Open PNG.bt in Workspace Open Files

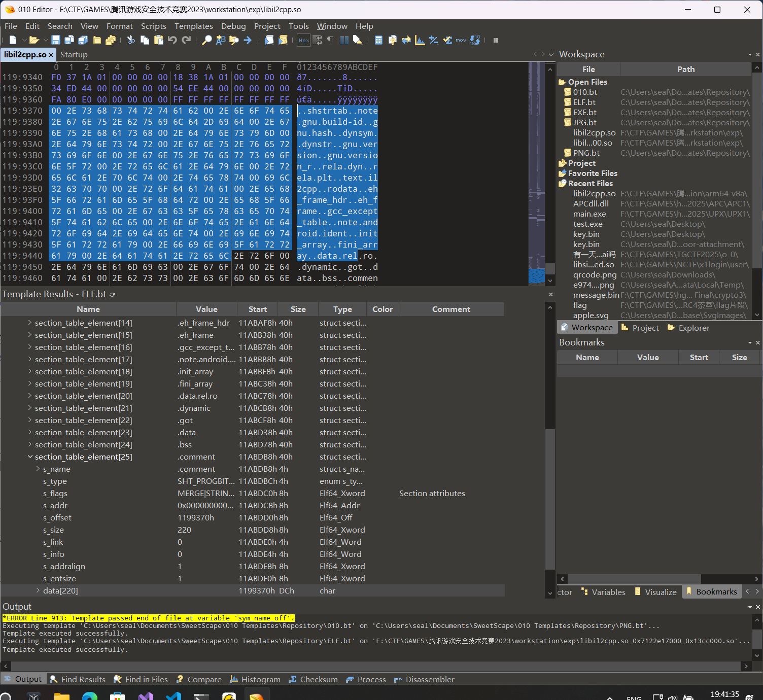click(x=586, y=153)
